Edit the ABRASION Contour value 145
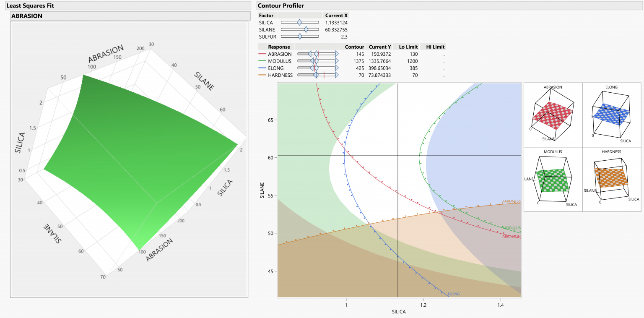The width and height of the screenshot is (644, 318). pyautogui.click(x=361, y=54)
